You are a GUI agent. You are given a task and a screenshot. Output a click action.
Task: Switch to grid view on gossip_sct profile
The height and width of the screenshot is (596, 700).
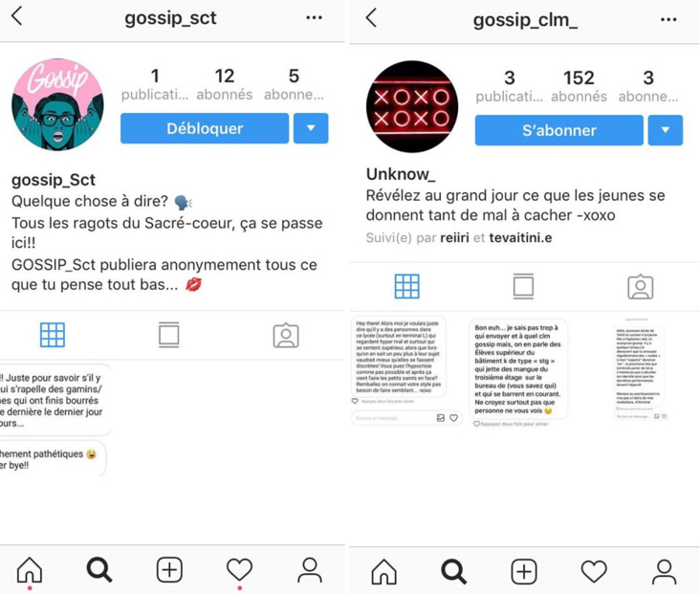pos(53,335)
